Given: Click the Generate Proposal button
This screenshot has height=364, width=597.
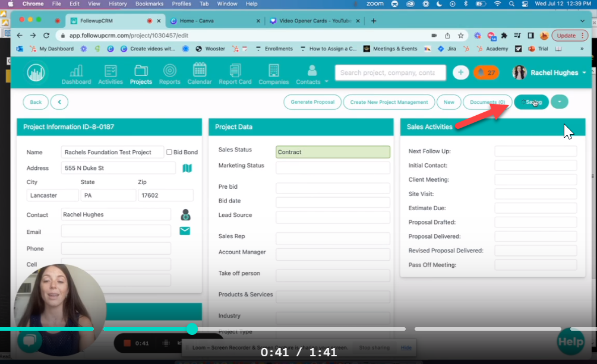Looking at the screenshot, I should click(312, 102).
